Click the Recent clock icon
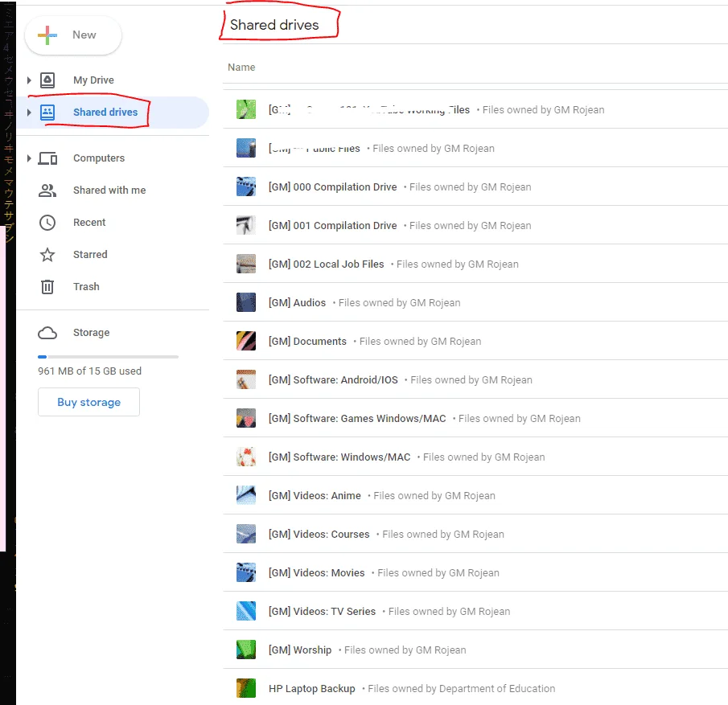Screen dimensions: 728x705 [x=47, y=223]
